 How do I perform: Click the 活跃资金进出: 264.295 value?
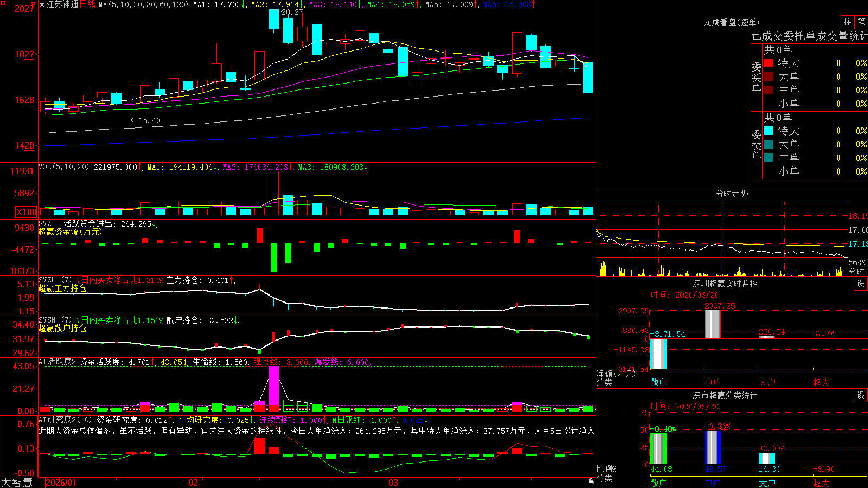pos(111,223)
